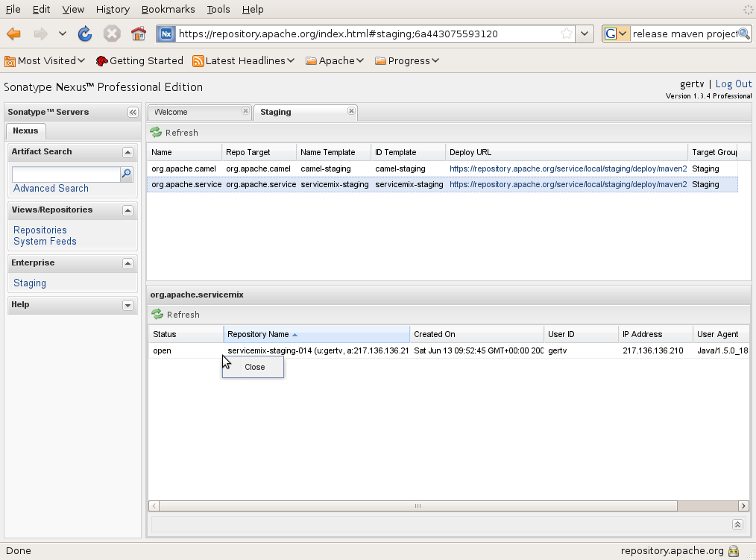Open the camel-staging row deploy URL
756x560 pixels.
click(x=568, y=169)
